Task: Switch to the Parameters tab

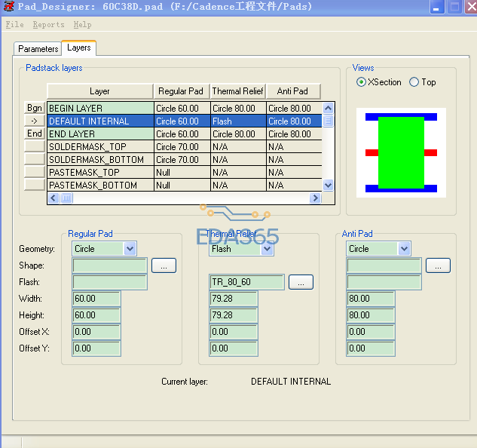Action: [38, 49]
